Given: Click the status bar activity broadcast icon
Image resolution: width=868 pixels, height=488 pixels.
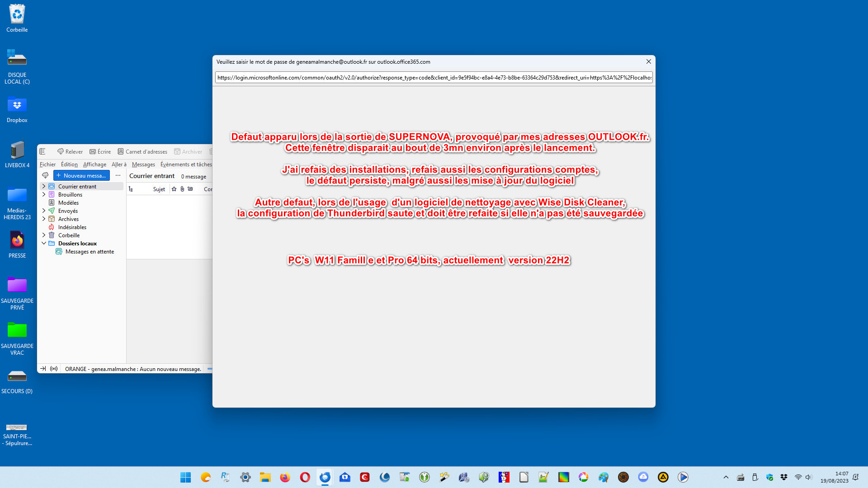Looking at the screenshot, I should pyautogui.click(x=54, y=369).
